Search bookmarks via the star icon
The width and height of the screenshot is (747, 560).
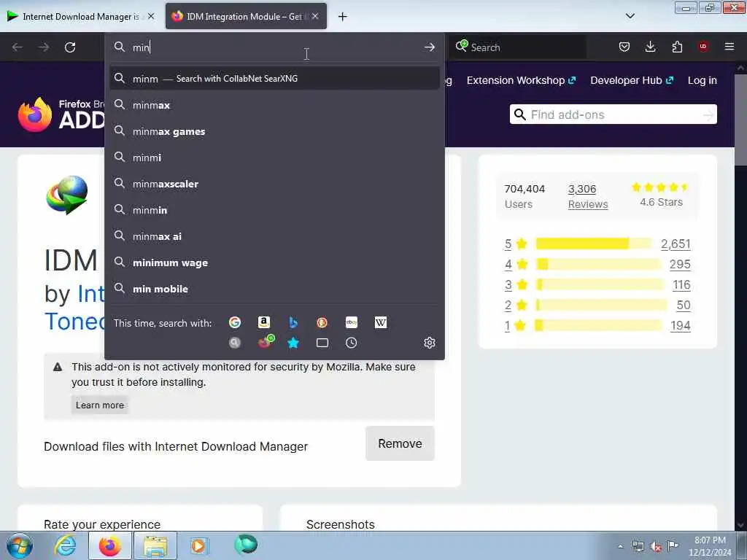coord(293,343)
